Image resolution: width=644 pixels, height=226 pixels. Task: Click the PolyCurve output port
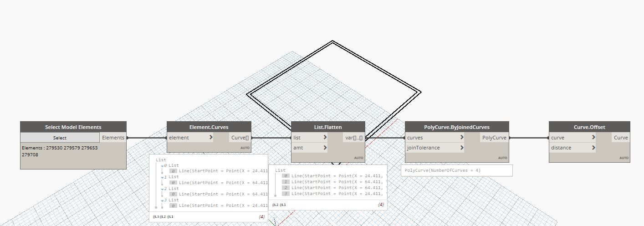495,138
